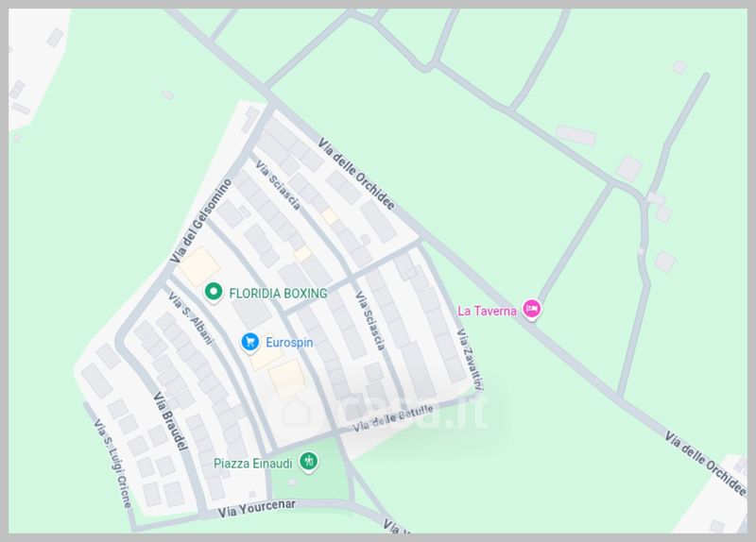Click the Via del Gelsomino street label
The height and width of the screenshot is (542, 756).
click(x=201, y=221)
